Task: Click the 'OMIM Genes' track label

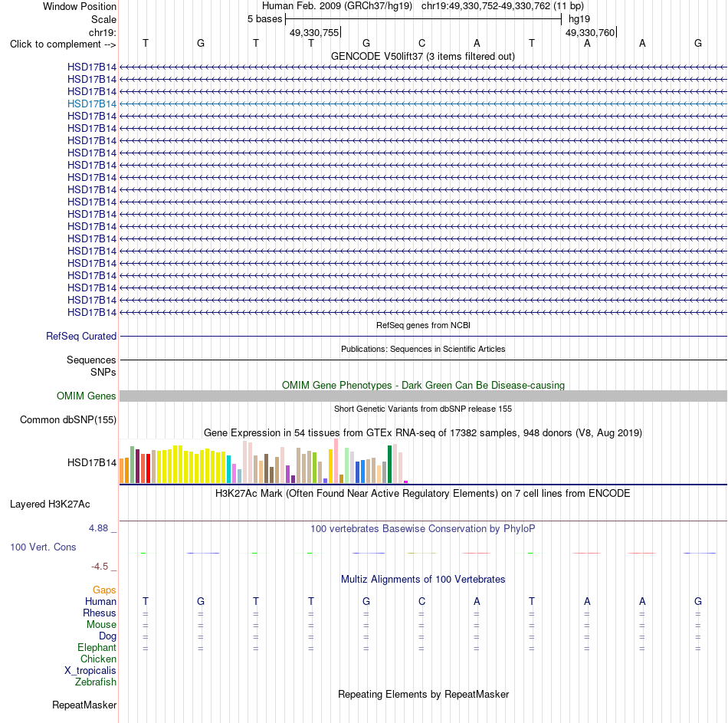Action: point(87,396)
